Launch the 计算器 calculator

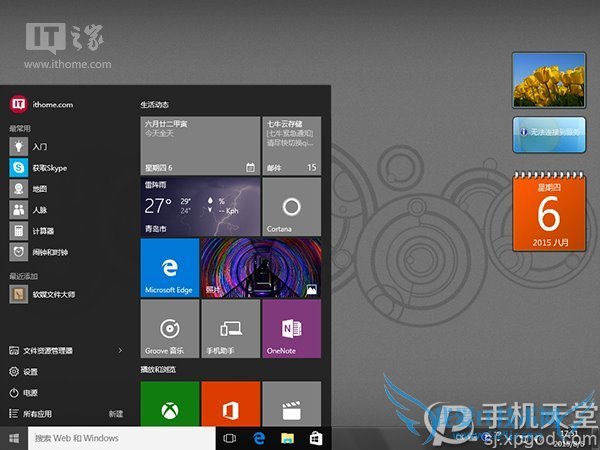(x=32, y=231)
